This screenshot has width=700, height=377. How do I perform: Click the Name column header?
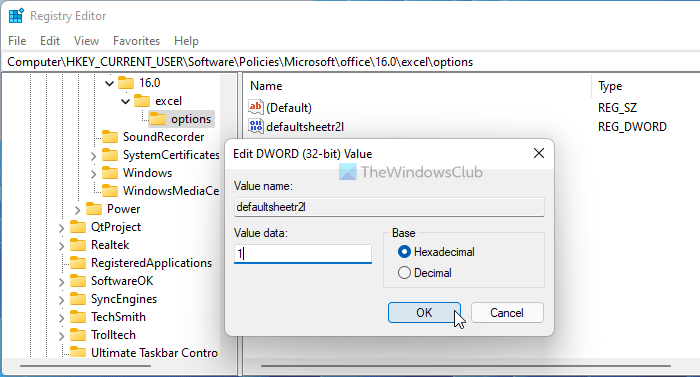(x=266, y=86)
